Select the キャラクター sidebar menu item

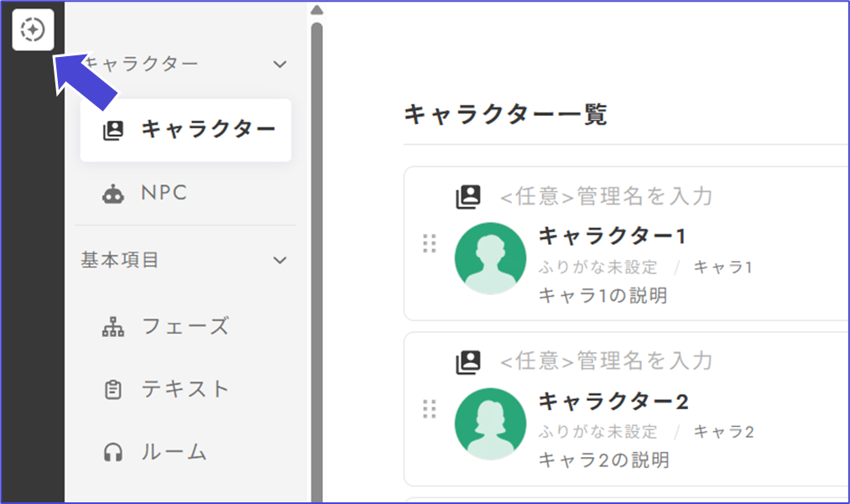pos(185,130)
